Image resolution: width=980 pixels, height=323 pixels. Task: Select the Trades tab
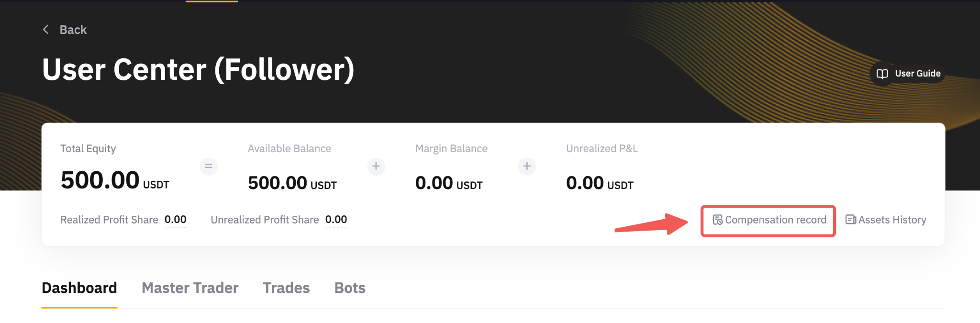pyautogui.click(x=286, y=288)
